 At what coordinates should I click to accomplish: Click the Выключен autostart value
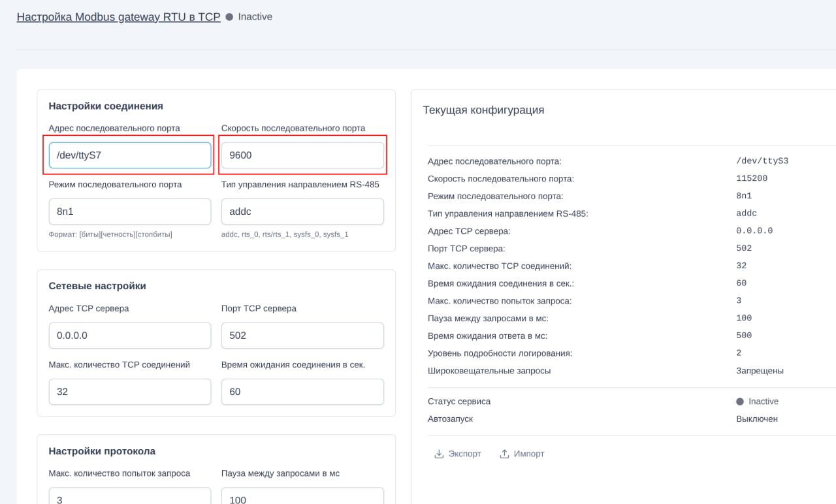757,418
